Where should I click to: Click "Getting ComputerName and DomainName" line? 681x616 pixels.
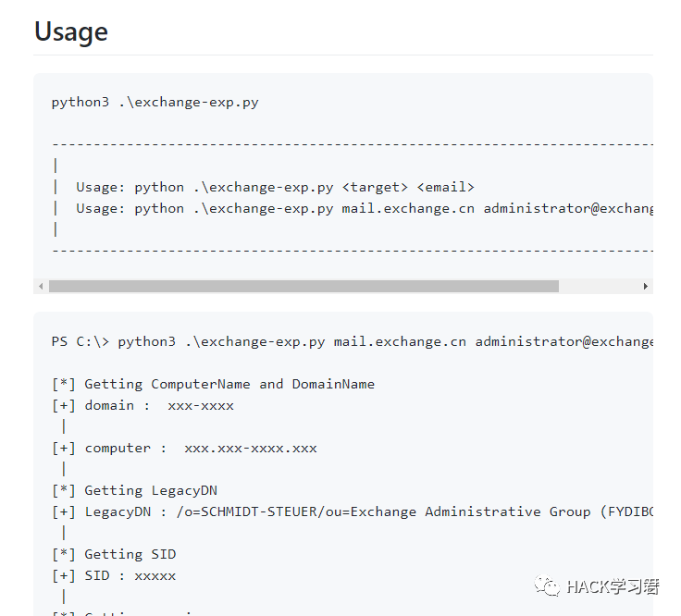click(213, 384)
